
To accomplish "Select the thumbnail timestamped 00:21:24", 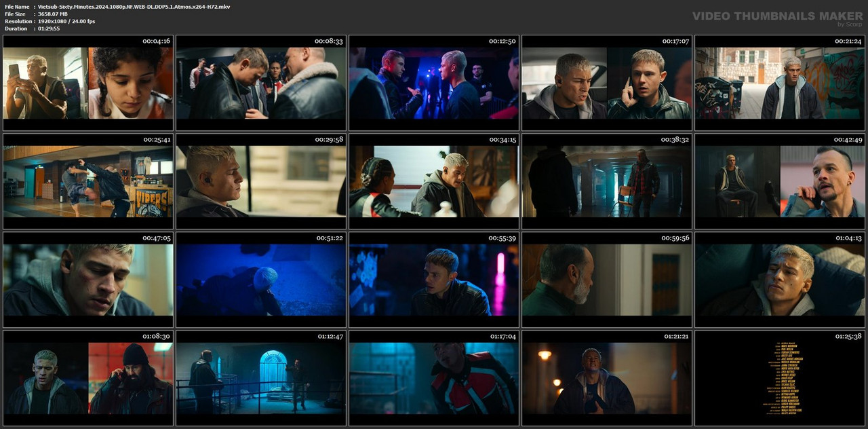I will [780, 83].
